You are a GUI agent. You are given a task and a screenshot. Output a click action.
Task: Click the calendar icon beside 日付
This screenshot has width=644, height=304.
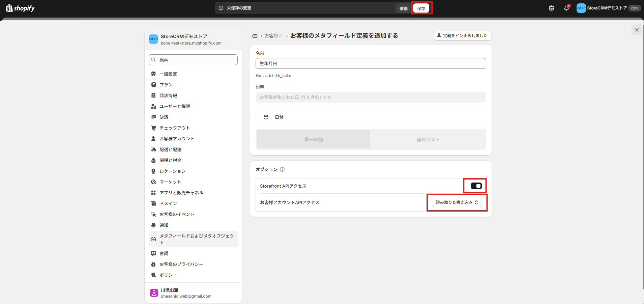(266, 117)
